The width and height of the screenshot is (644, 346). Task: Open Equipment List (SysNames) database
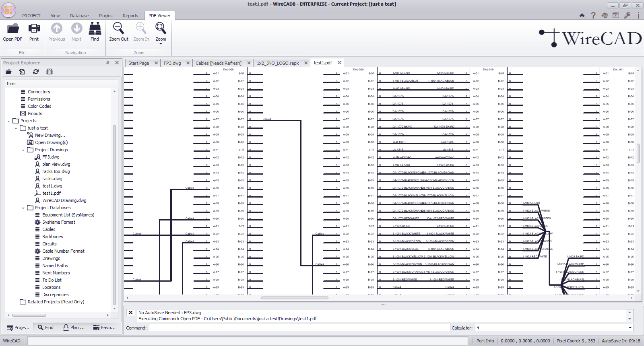tap(68, 215)
